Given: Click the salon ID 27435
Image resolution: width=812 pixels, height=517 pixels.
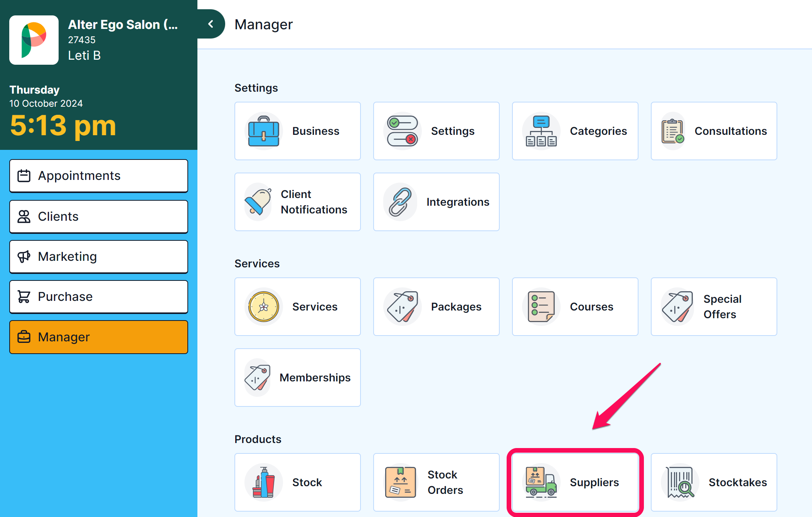Looking at the screenshot, I should coord(82,40).
